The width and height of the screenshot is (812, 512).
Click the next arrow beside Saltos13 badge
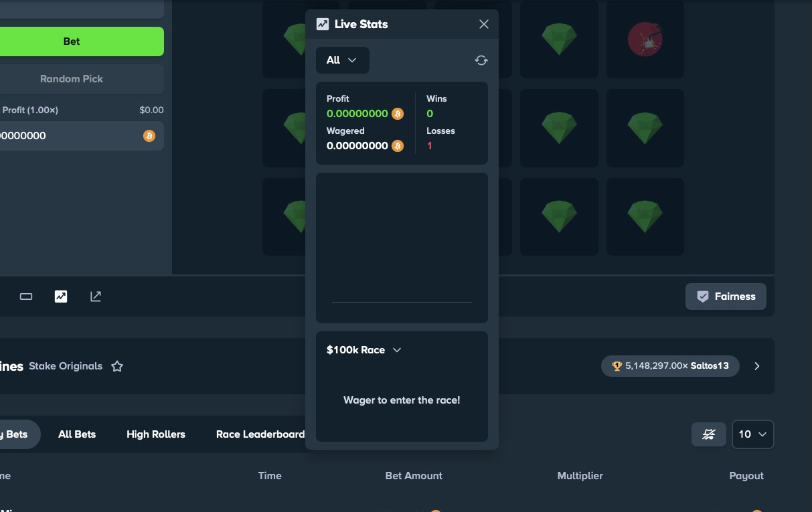757,366
